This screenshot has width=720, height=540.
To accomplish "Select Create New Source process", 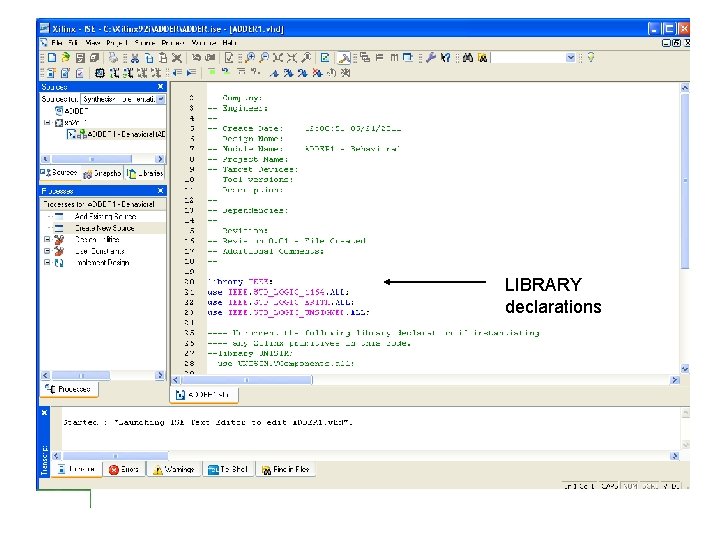I will point(104,228).
